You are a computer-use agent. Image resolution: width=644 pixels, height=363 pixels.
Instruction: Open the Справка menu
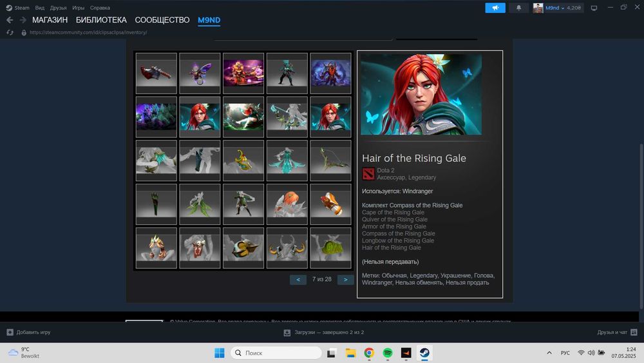[100, 7]
